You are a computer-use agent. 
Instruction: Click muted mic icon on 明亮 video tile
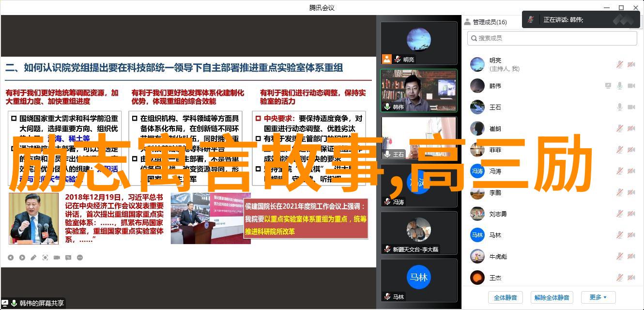click(398, 59)
